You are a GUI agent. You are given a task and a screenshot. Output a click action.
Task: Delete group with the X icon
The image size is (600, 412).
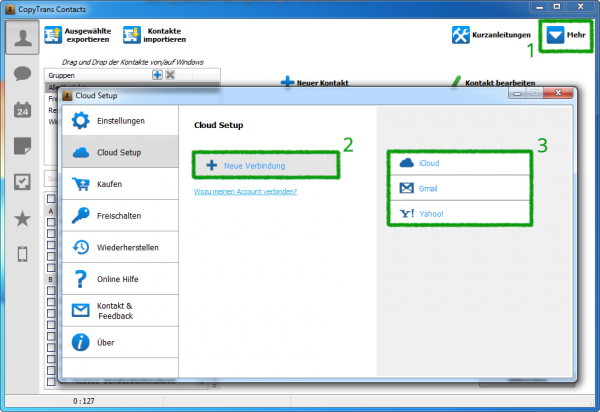(x=170, y=75)
